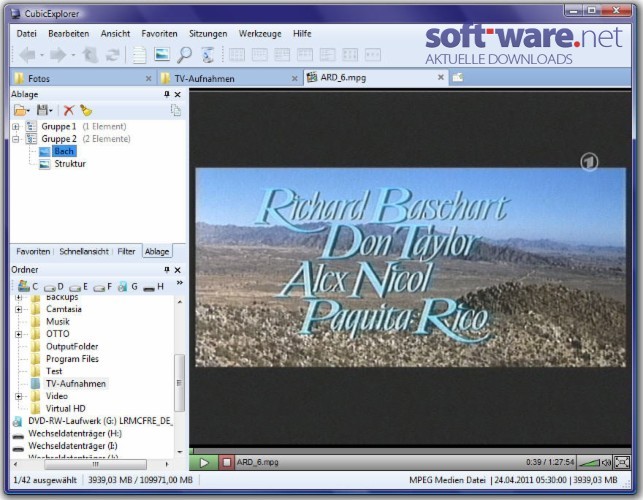Click the Forward navigation arrow
Image resolution: width=643 pixels, height=500 pixels.
click(x=57, y=55)
